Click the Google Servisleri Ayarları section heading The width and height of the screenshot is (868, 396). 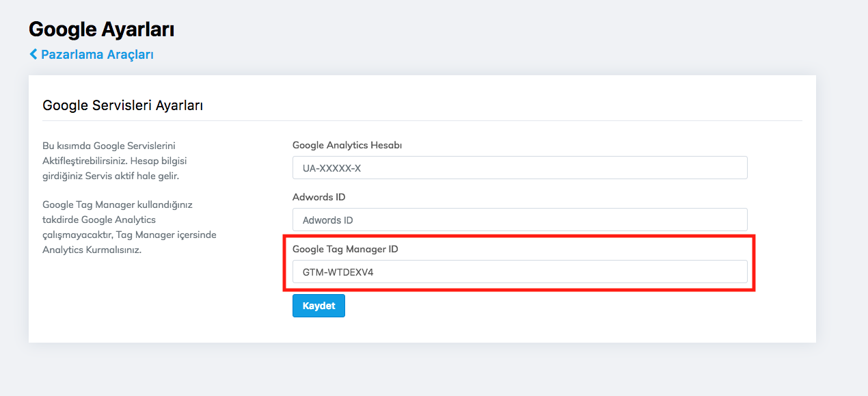point(123,105)
